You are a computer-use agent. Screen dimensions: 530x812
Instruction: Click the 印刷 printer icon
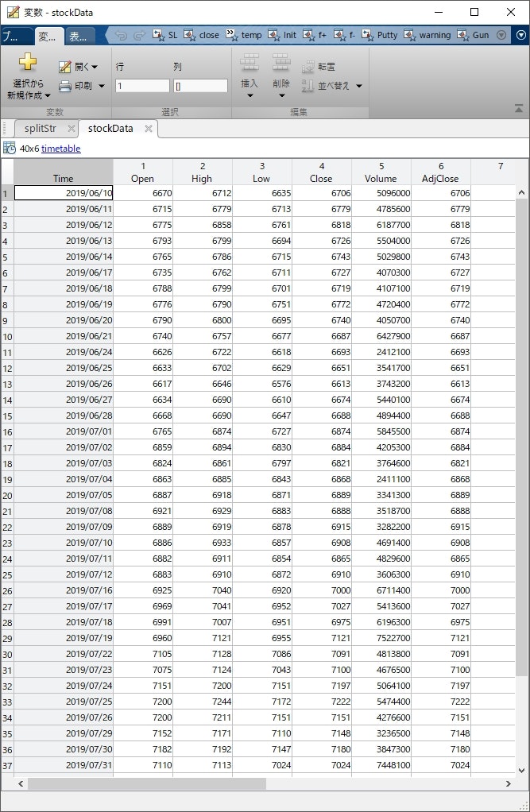click(x=65, y=86)
